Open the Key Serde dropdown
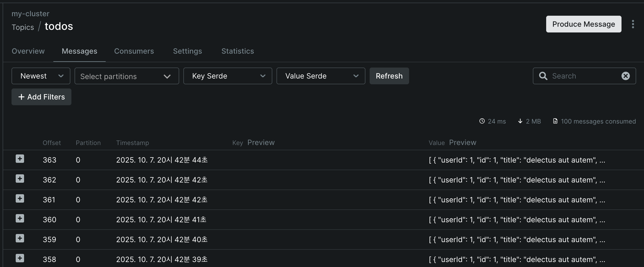The image size is (644, 267). click(x=228, y=76)
